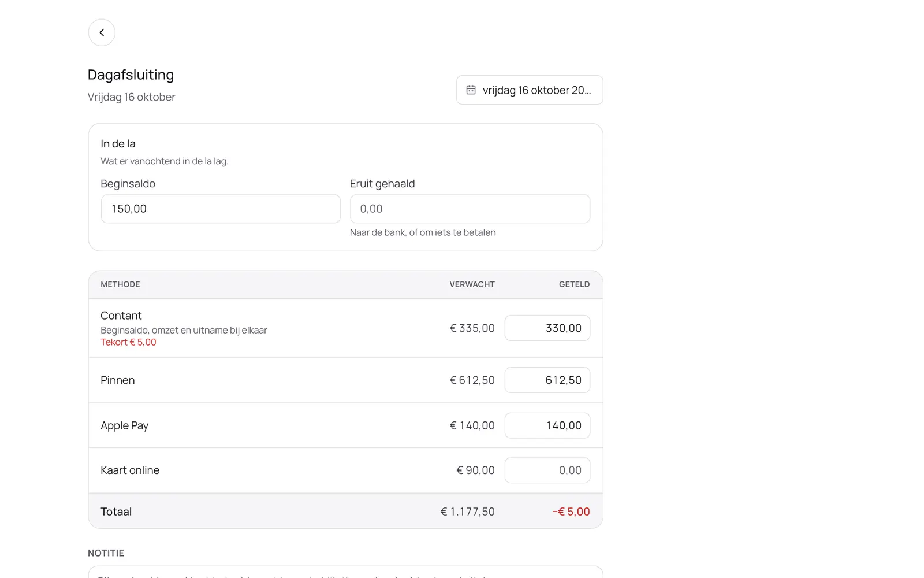924x578 pixels.
Task: Edit counted Pinnen amount 612,50
Action: [x=547, y=380]
